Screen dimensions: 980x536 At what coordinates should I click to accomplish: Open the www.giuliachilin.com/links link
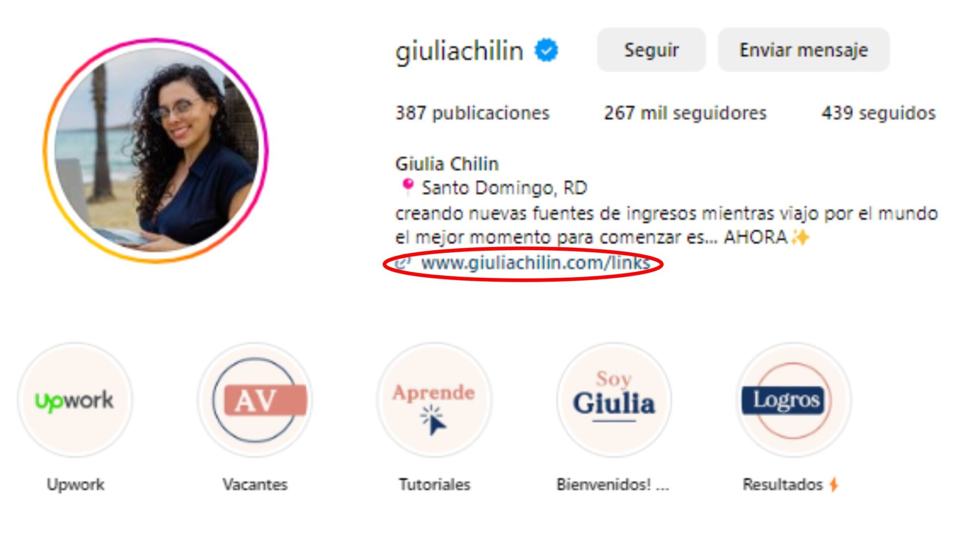coord(535,263)
